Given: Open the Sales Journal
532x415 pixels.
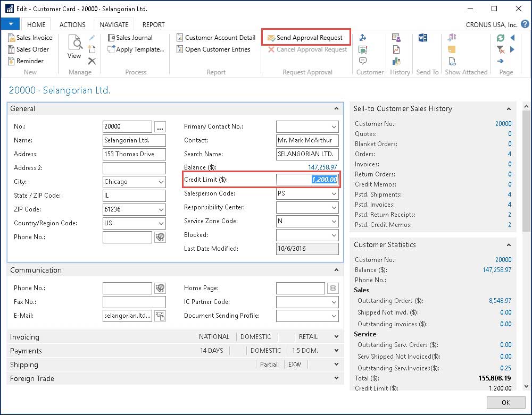Looking at the screenshot, I should click(x=130, y=38).
